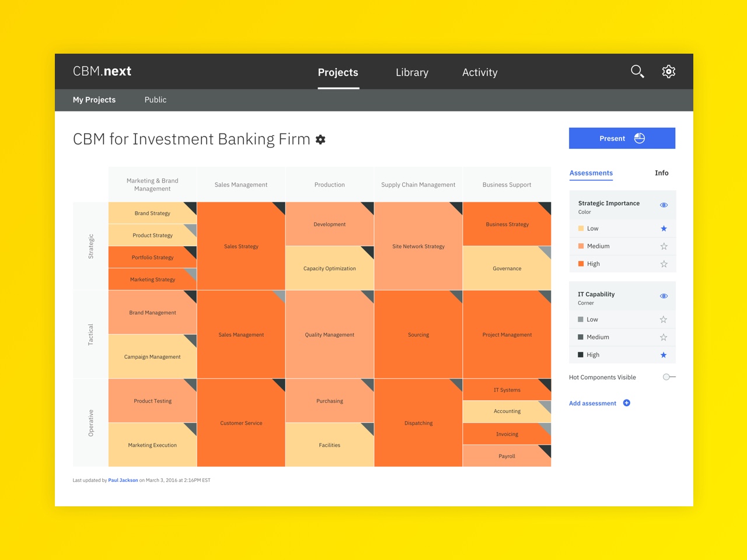Switch to the Library tab
The image size is (747, 560).
[412, 72]
